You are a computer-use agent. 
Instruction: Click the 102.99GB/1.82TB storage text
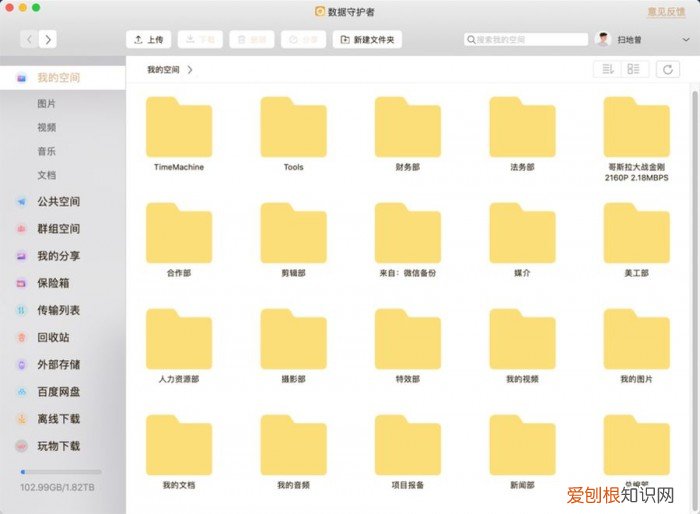57,487
